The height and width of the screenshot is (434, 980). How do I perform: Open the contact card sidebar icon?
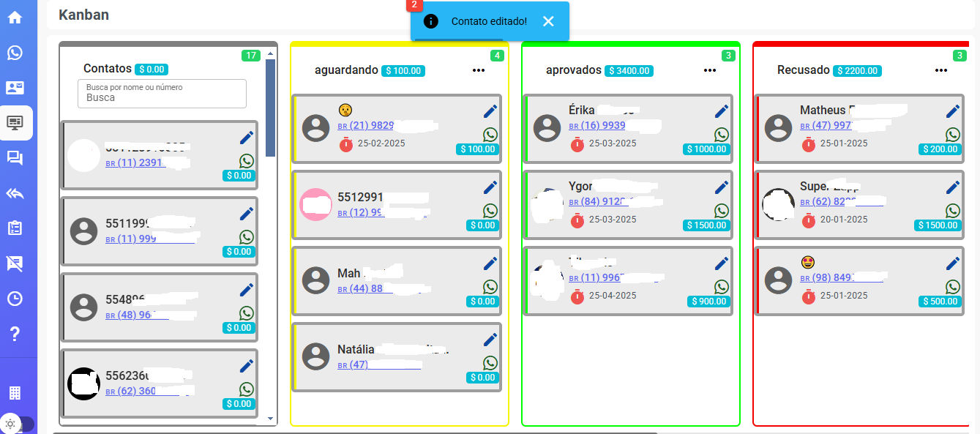(x=15, y=88)
